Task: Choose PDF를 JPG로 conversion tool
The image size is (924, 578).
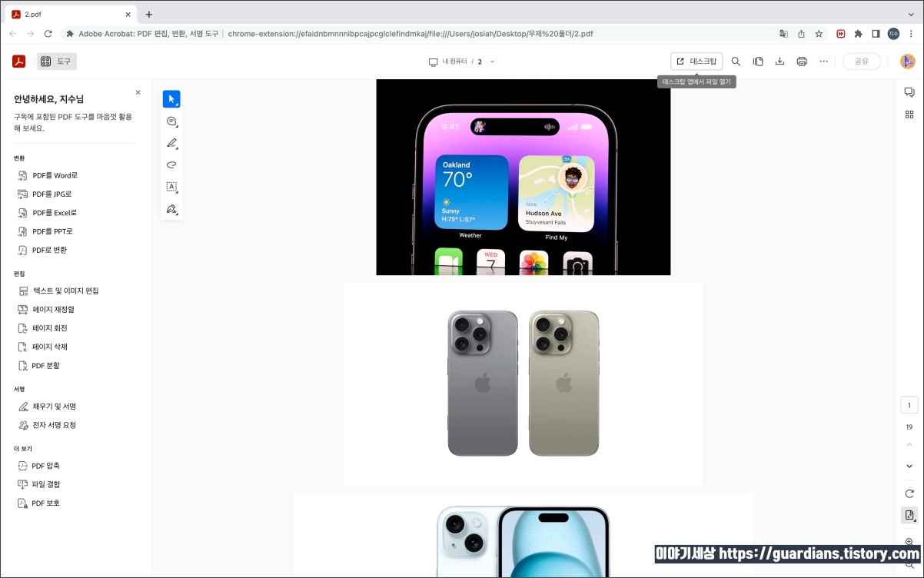Action: point(45,194)
